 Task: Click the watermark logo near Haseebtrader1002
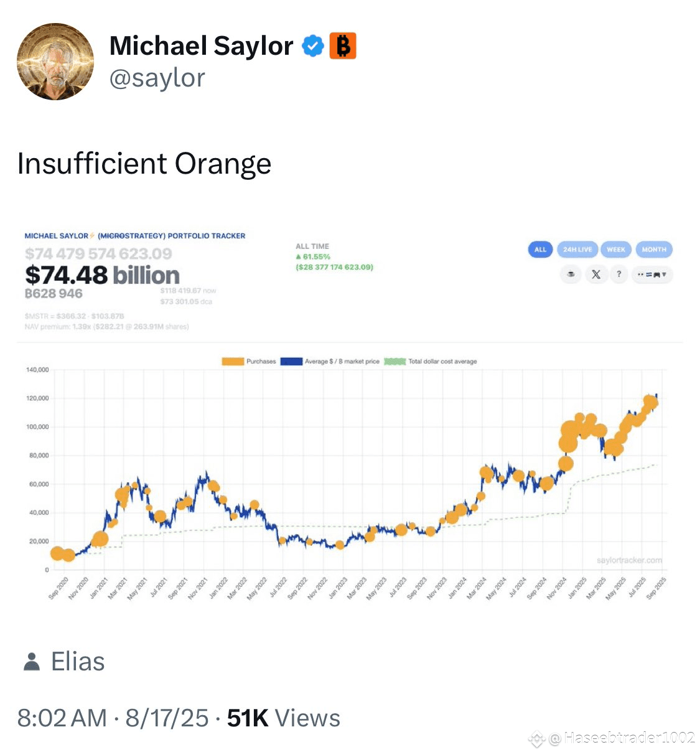pos(537,739)
